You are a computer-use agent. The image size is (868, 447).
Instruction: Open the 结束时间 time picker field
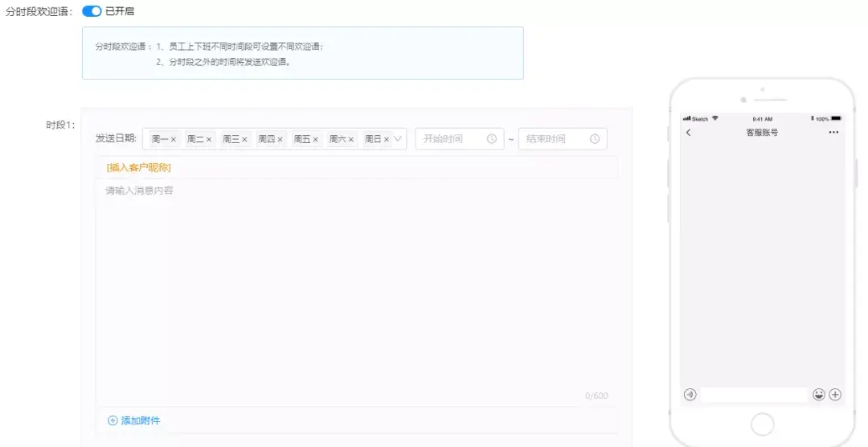563,139
